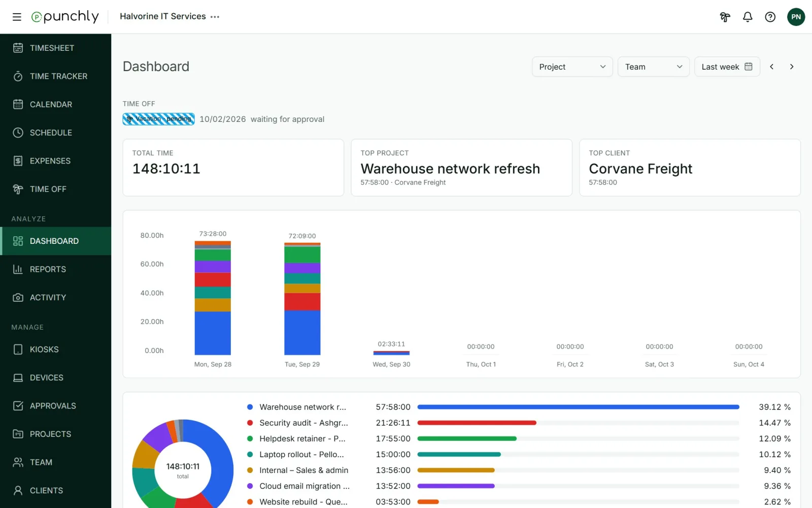Open Time Off in the sidebar
812x508 pixels.
(56, 189)
